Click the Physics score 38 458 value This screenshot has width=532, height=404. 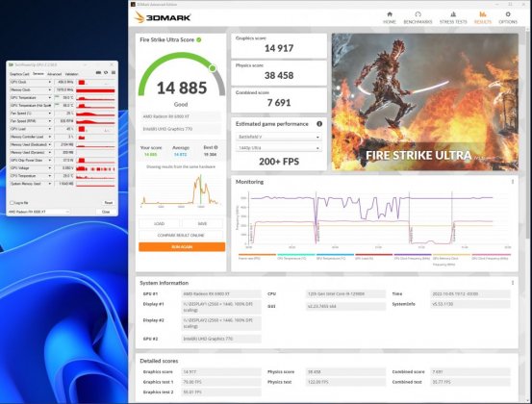click(x=279, y=75)
